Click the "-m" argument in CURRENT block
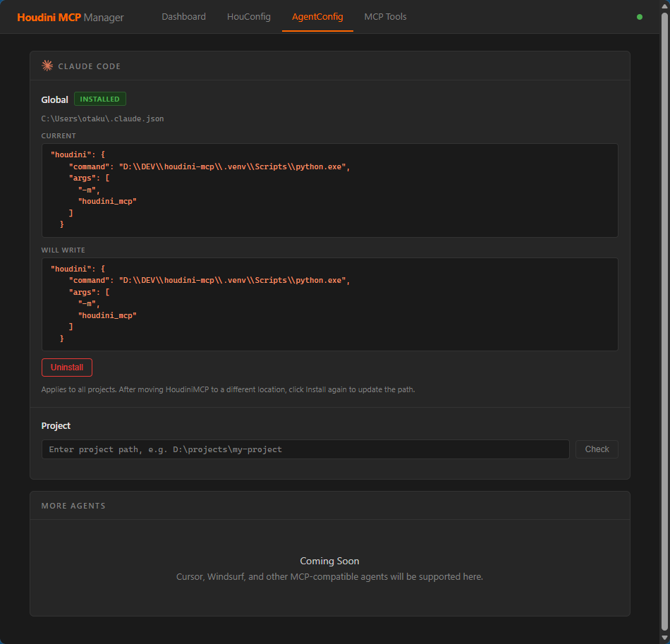This screenshot has height=644, width=670. [x=89, y=190]
